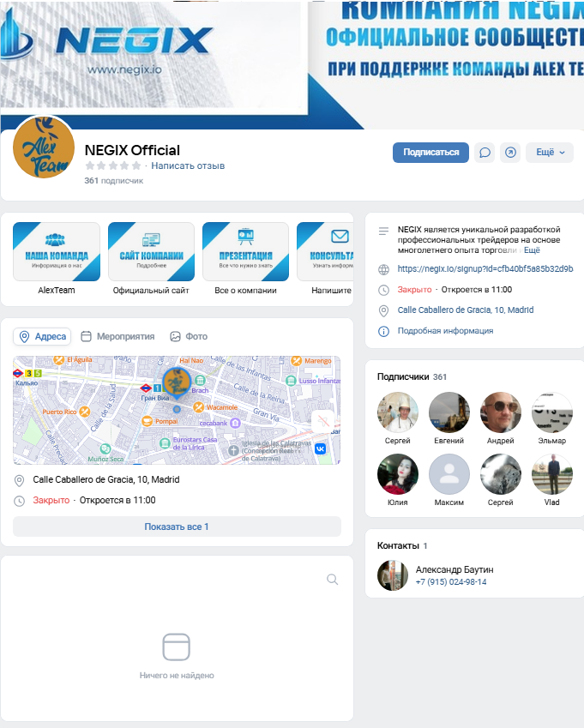Select the Адреса tab
This screenshot has width=584, height=728.
[42, 337]
